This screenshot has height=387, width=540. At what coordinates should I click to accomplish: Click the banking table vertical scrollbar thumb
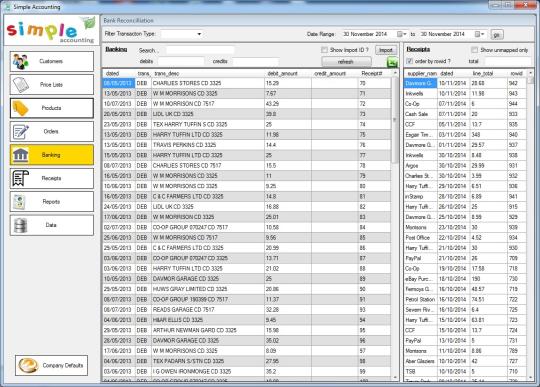pyautogui.click(x=395, y=120)
